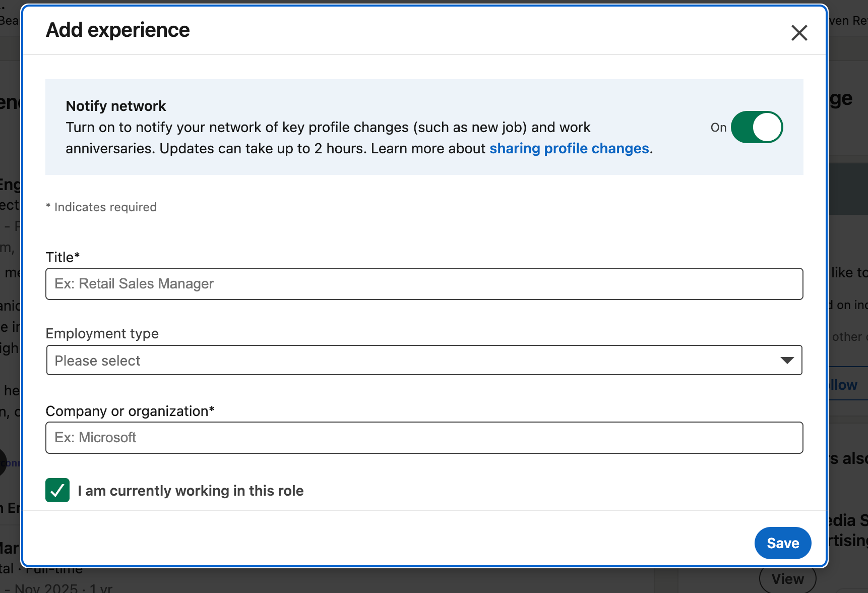Viewport: 868px width, 593px height.
Task: Turn off the Notify network switch
Action: [x=757, y=127]
